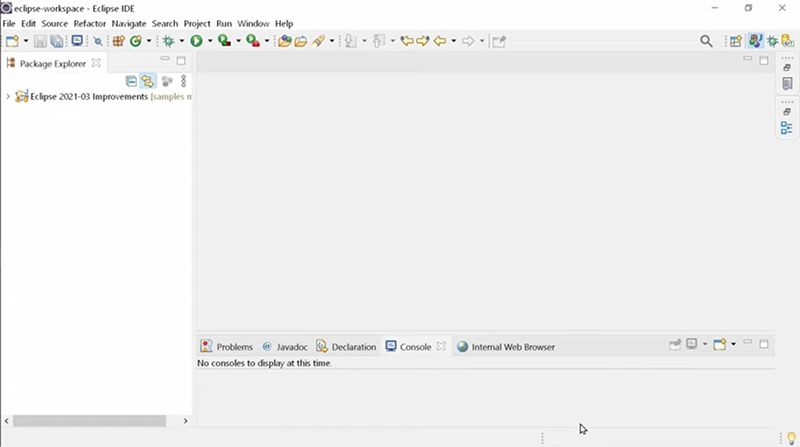Open the Back history dropdown arrow
The image size is (800, 447).
(x=454, y=41)
